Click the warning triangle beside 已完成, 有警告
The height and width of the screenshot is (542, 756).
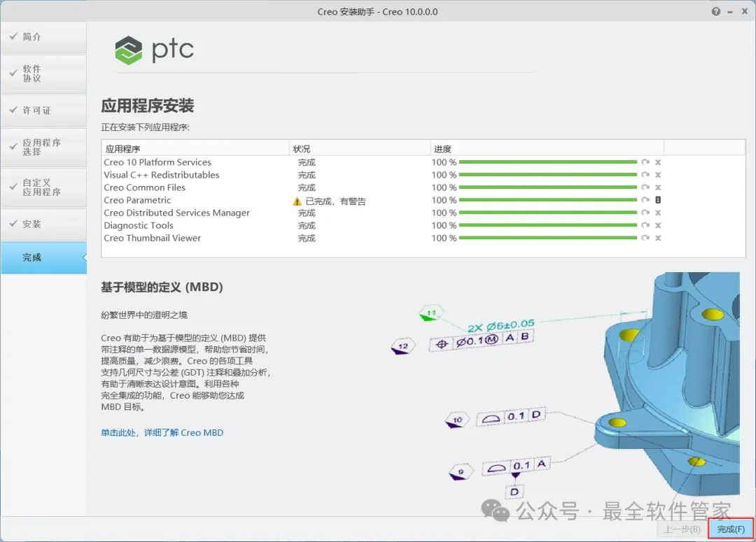pos(297,201)
